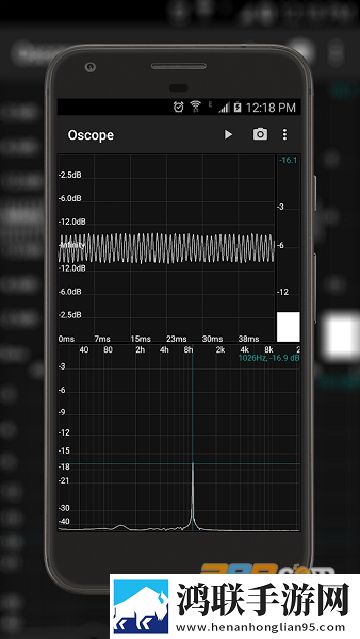The width and height of the screenshot is (360, 639).
Task: Click the waveform trace in oscilloscope
Action: click(x=167, y=248)
